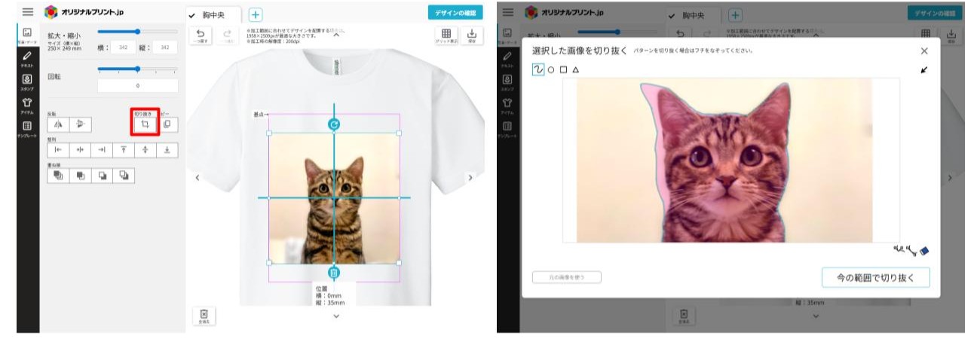Choose triangle crop shape in dialog
980x339 pixels.
pos(575,69)
